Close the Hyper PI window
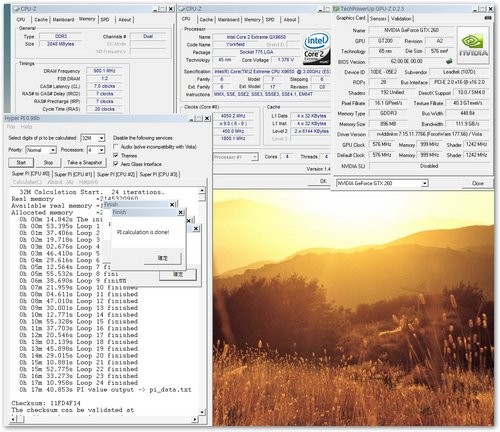 click(x=207, y=118)
